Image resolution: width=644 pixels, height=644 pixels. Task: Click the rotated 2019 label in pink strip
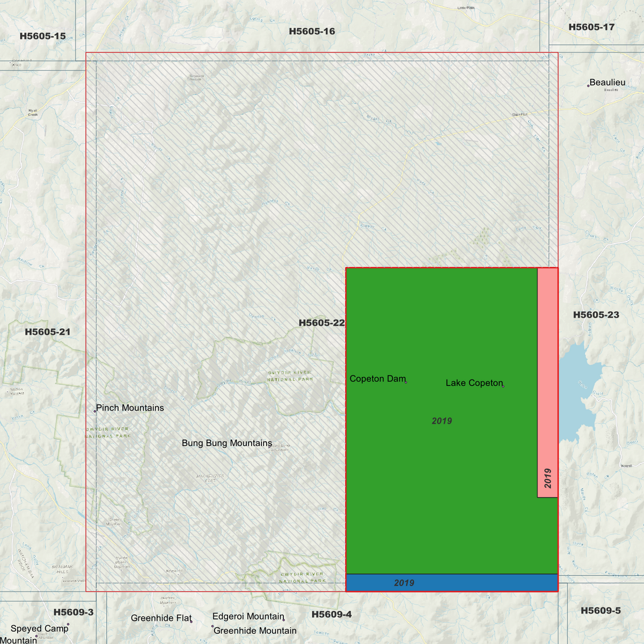pos(548,478)
